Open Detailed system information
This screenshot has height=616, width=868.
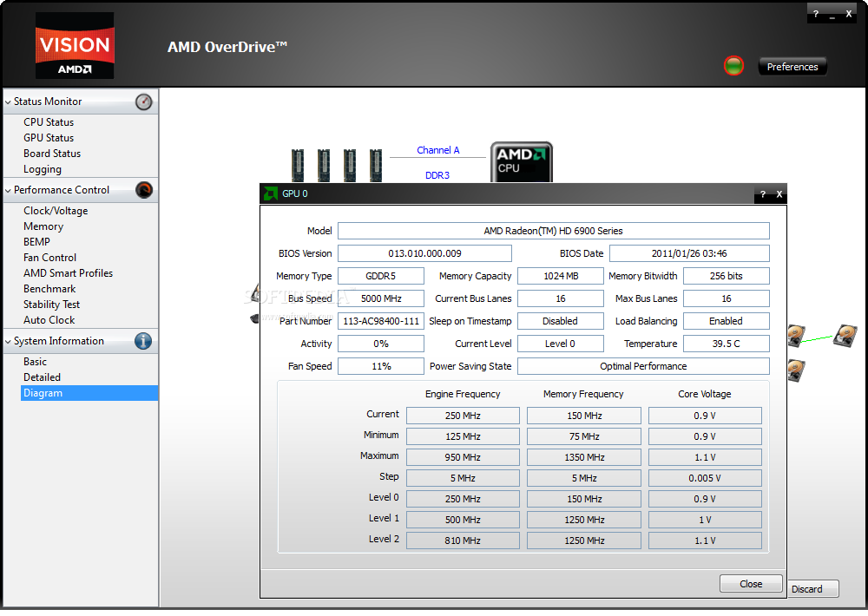tap(42, 377)
